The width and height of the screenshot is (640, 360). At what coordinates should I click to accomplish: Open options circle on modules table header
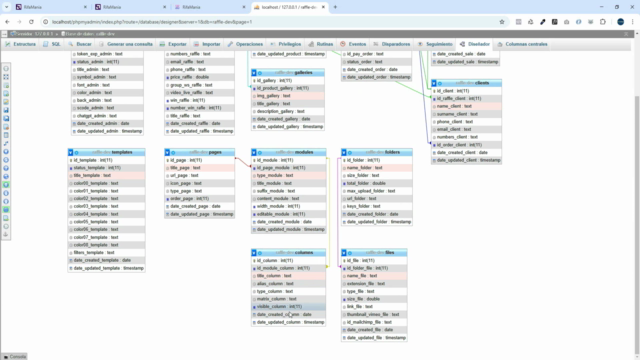pos(260,153)
